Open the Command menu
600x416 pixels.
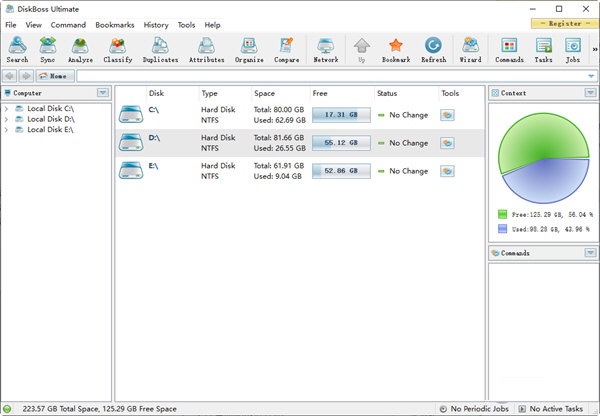(x=68, y=25)
